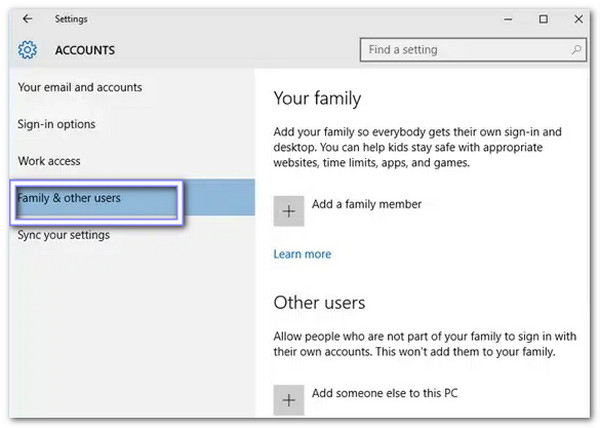Viewport: 600px width, 428px height.
Task: Click the back arrow in title bar
Action: [x=27, y=18]
